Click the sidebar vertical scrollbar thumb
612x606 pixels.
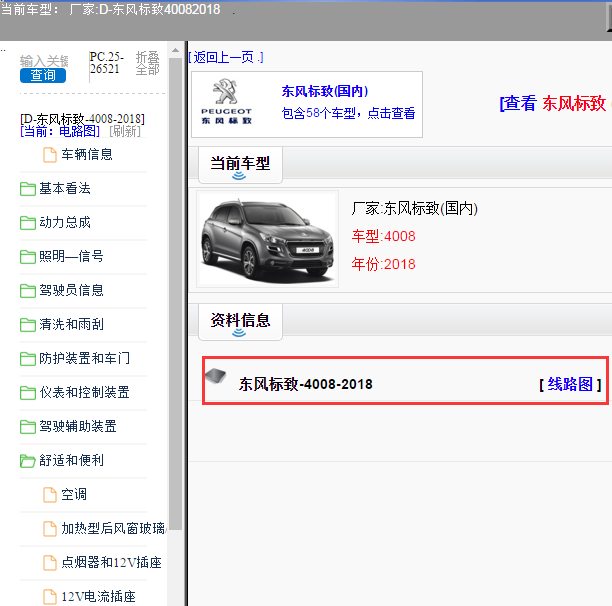click(x=176, y=294)
